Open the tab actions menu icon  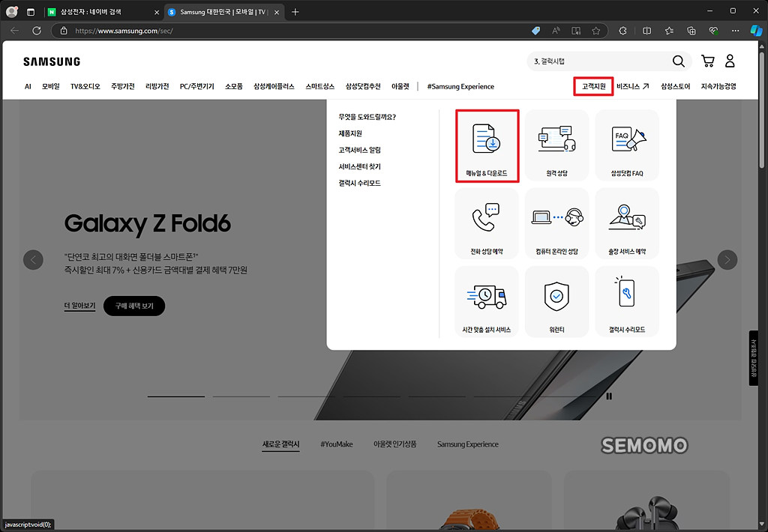31,12
